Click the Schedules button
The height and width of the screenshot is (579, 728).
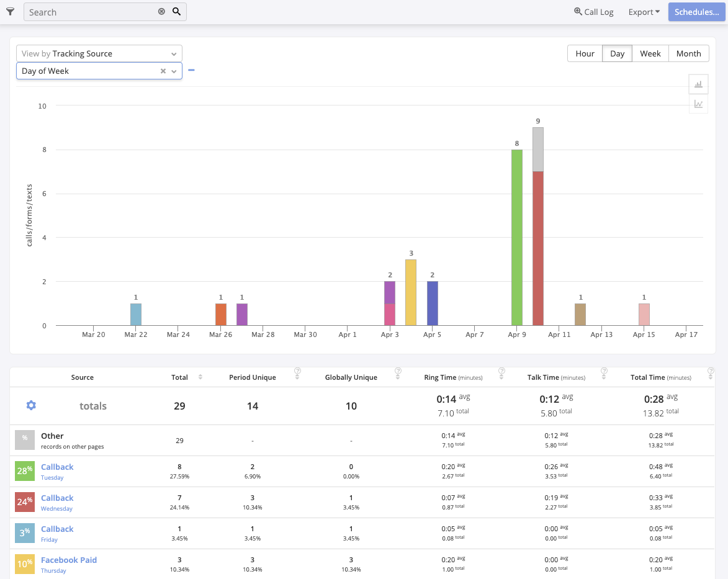(696, 11)
